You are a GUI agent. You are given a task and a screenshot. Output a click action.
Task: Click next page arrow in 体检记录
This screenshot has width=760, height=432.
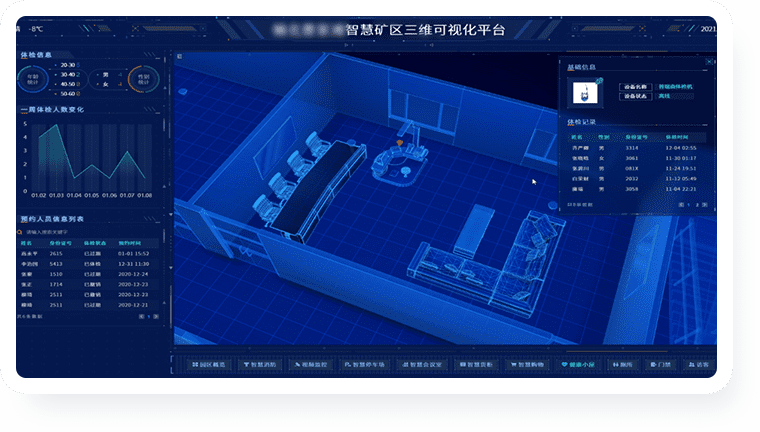coord(705,205)
